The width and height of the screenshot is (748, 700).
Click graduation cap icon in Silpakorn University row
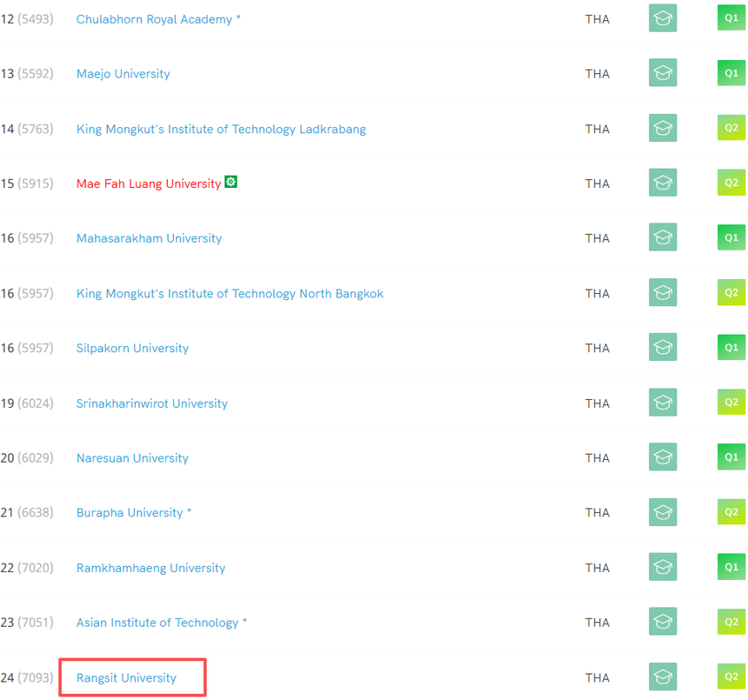pos(662,348)
